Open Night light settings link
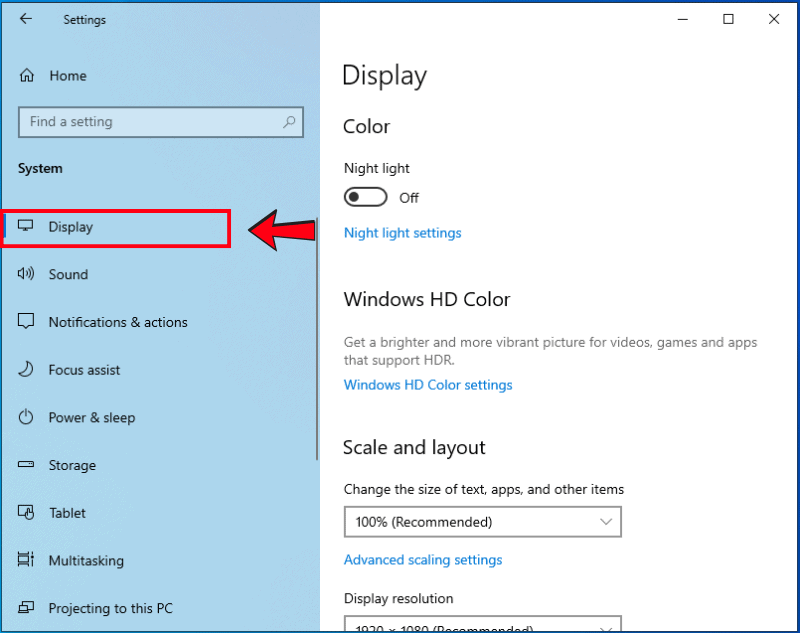Image resolution: width=800 pixels, height=633 pixels. (403, 233)
